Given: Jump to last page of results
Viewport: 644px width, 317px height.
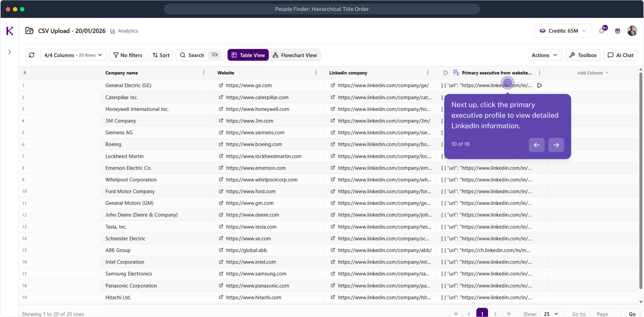Looking at the screenshot, I should [x=509, y=313].
